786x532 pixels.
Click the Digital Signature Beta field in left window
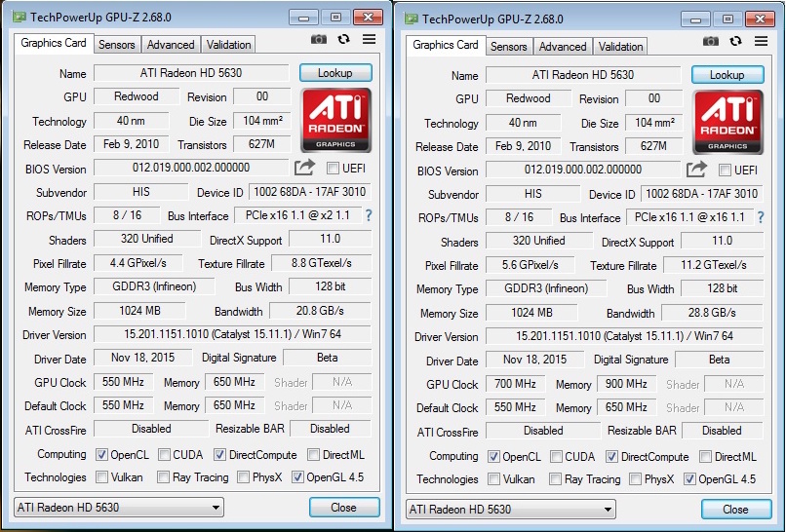coord(328,358)
